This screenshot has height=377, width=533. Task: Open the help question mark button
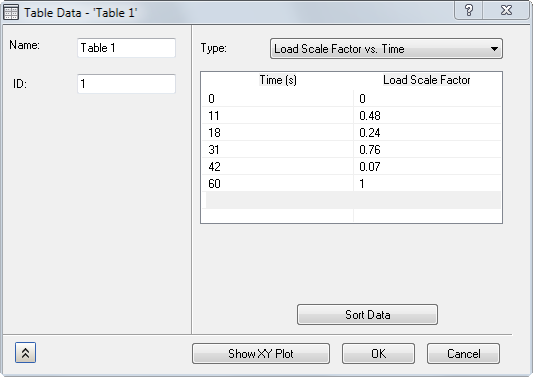tap(468, 10)
